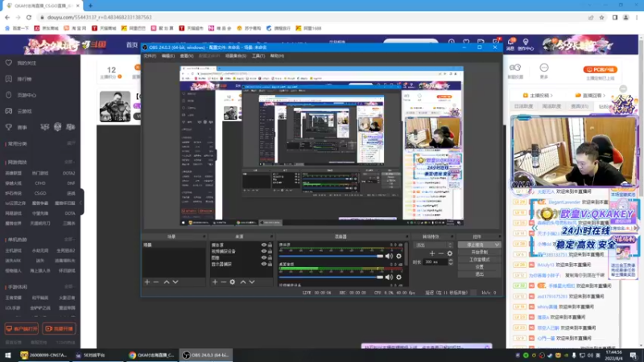This screenshot has width=644, height=362.
Task: Lock the 显示器捕获 source
Action: 270,264
